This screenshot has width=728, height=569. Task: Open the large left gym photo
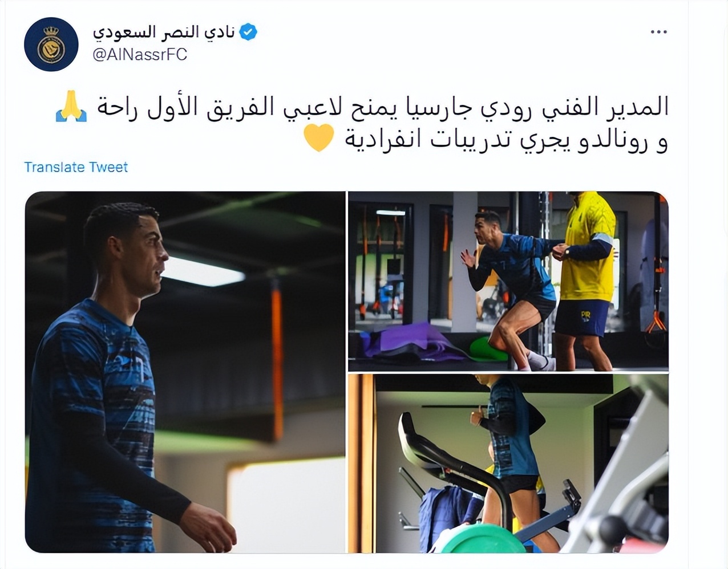[x=185, y=372]
